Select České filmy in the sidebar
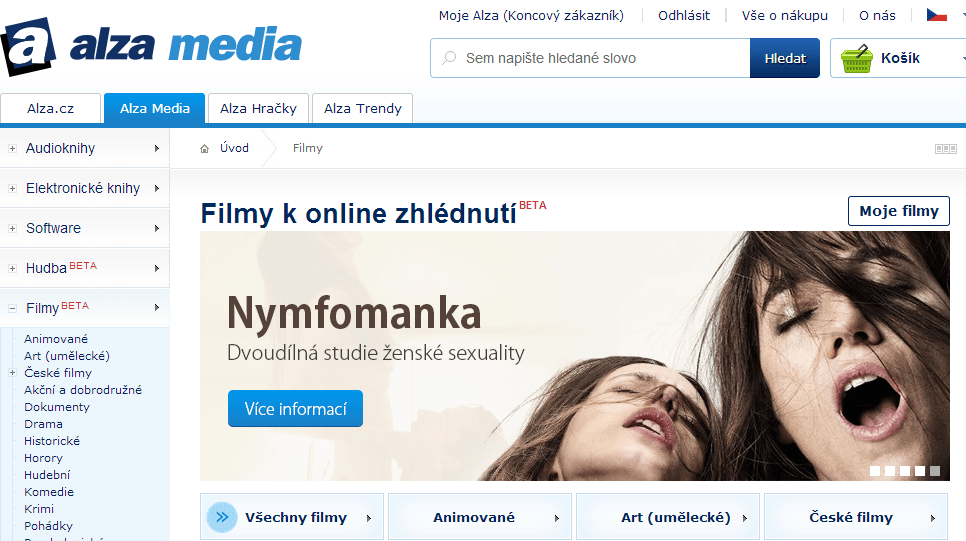Image resolution: width=966 pixels, height=541 pixels. tap(58, 373)
